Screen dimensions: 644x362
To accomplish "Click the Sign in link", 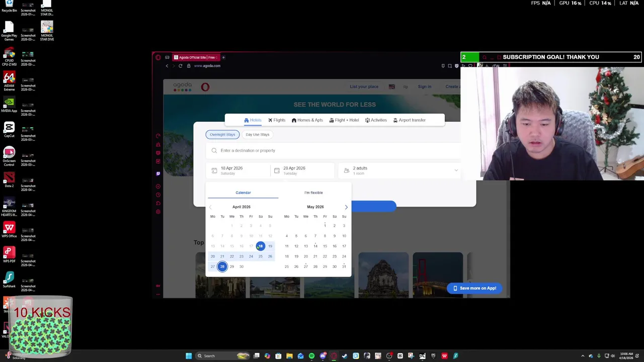I will 424,86.
